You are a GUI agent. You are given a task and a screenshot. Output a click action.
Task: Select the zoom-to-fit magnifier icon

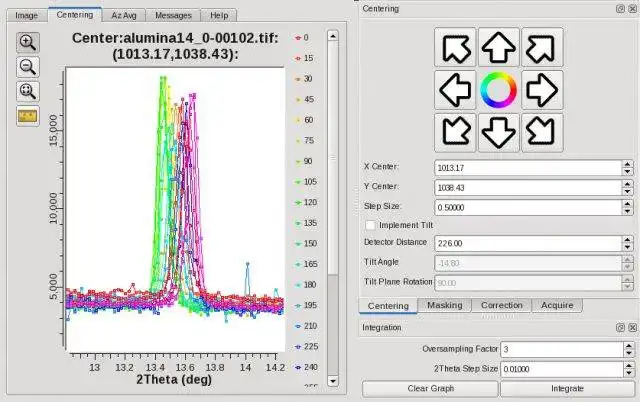pos(28,91)
